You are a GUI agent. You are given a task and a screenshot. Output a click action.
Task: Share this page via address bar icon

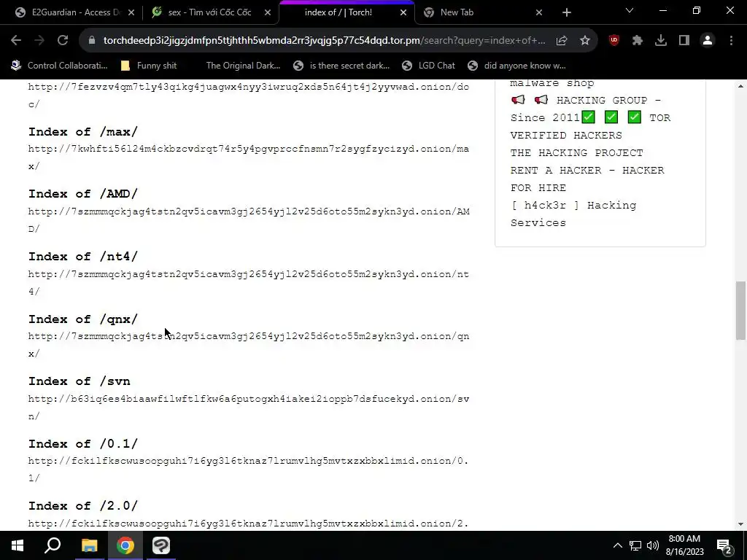coord(562,41)
